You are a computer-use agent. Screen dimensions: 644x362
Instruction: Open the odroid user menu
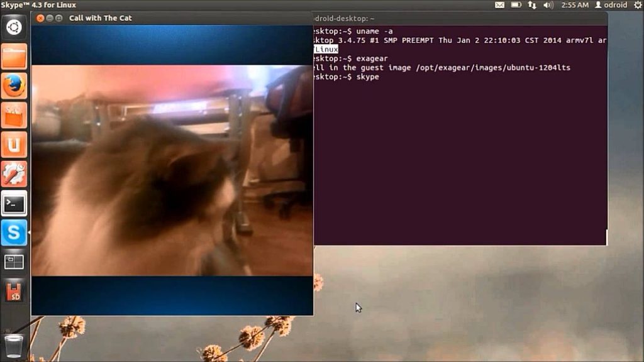pyautogui.click(x=611, y=5)
